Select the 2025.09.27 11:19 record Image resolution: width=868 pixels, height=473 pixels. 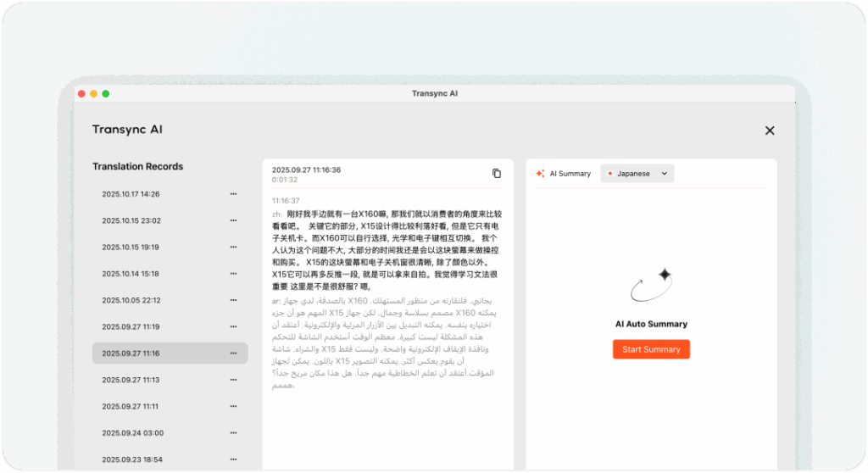(x=131, y=326)
